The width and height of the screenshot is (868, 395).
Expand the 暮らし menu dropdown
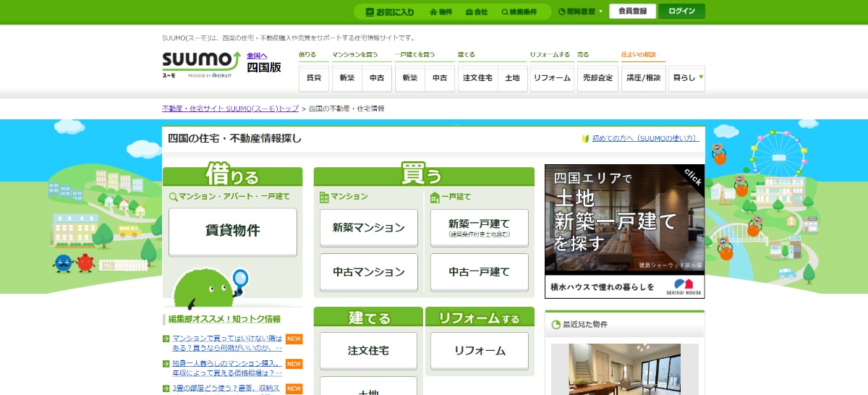(x=687, y=78)
